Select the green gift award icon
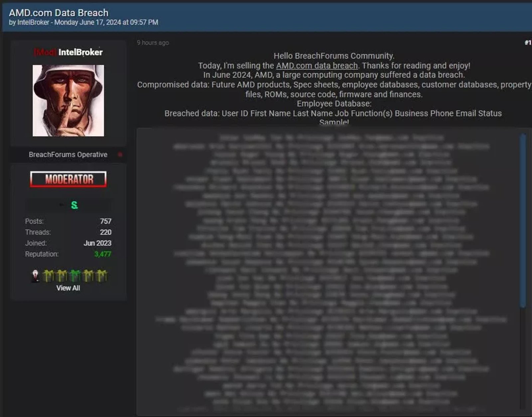532x417 pixels. click(x=75, y=275)
